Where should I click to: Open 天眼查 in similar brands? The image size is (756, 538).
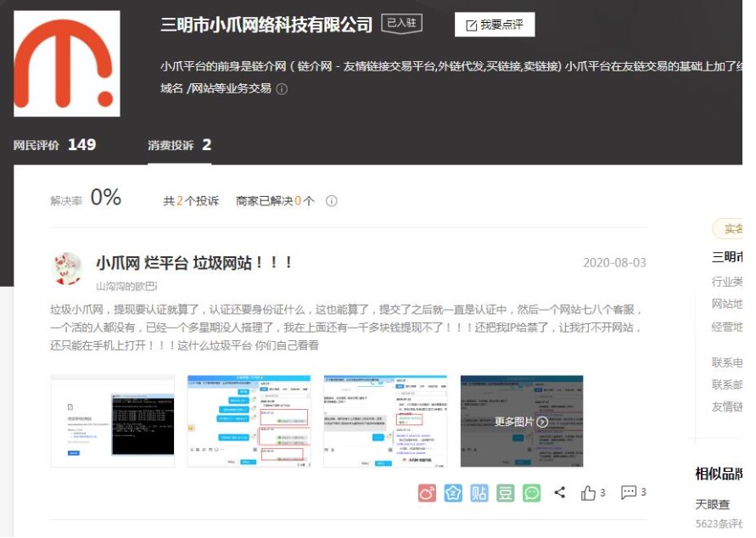713,504
